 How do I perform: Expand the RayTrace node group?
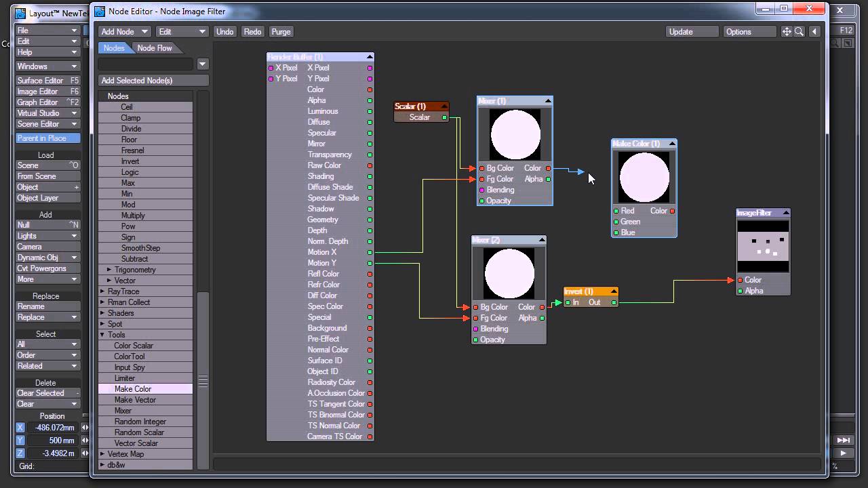point(102,291)
